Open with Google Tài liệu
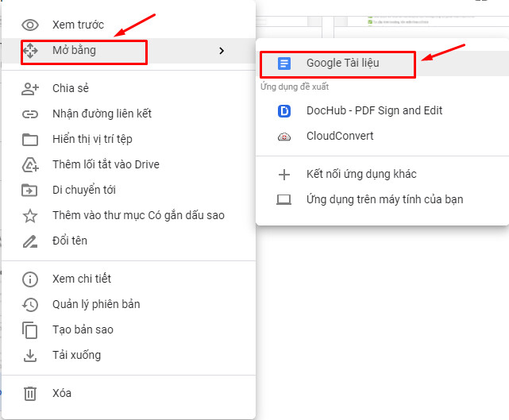Image resolution: width=509 pixels, height=420 pixels. [383, 64]
